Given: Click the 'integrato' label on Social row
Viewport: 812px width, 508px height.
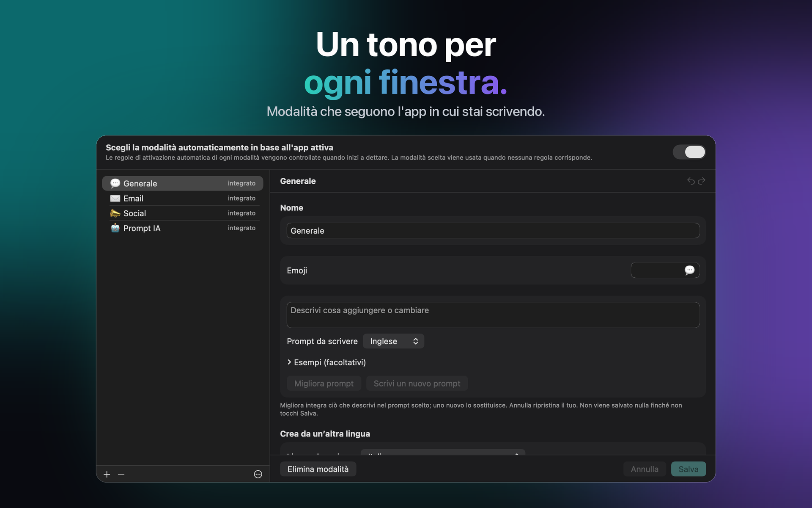Looking at the screenshot, I should coord(241,213).
